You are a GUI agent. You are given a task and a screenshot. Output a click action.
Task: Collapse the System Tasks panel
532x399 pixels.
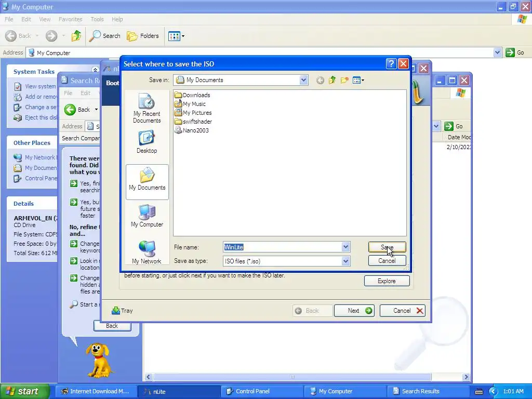(95, 70)
